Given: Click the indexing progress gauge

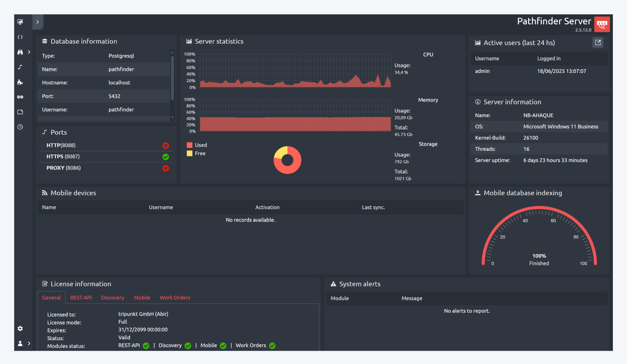Looking at the screenshot, I should tap(539, 237).
